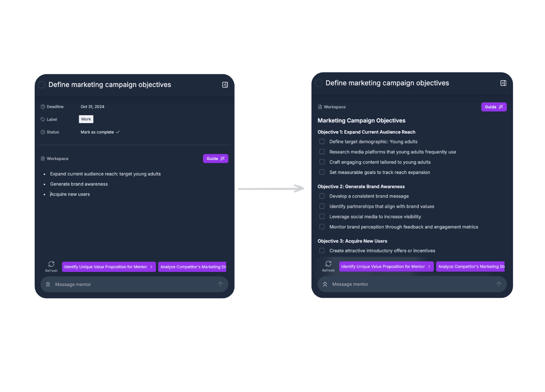This screenshot has width=545, height=392.
Task: Click the magic wand icon on Guide button
Action: 222,159
